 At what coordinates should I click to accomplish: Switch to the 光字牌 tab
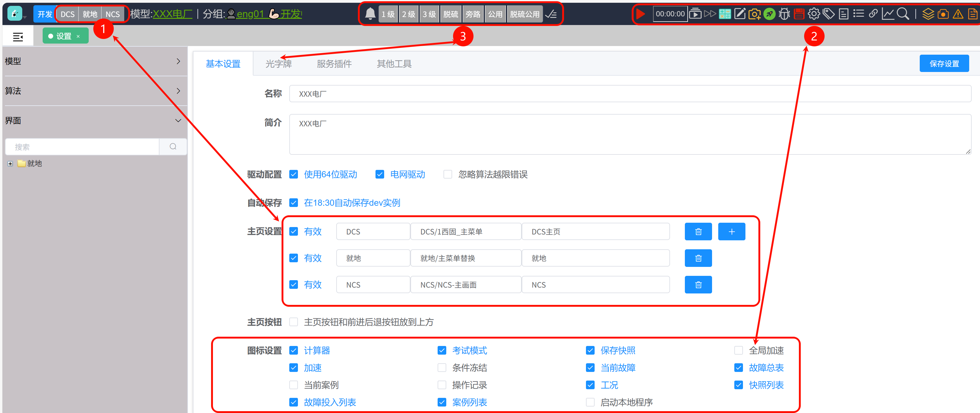[x=278, y=64]
